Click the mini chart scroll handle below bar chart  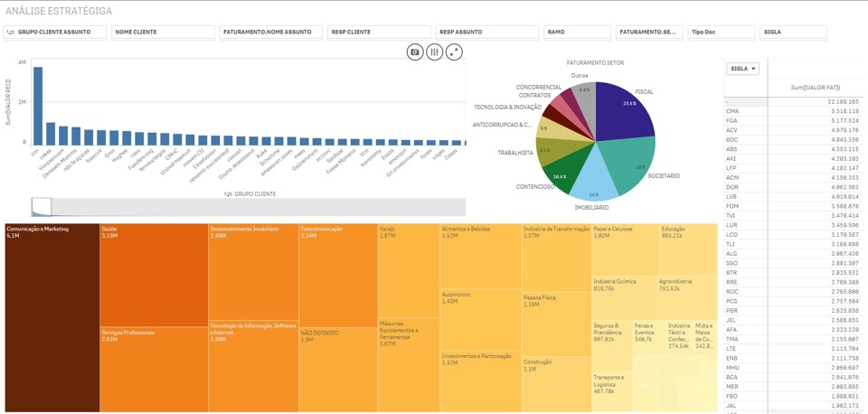[41, 207]
